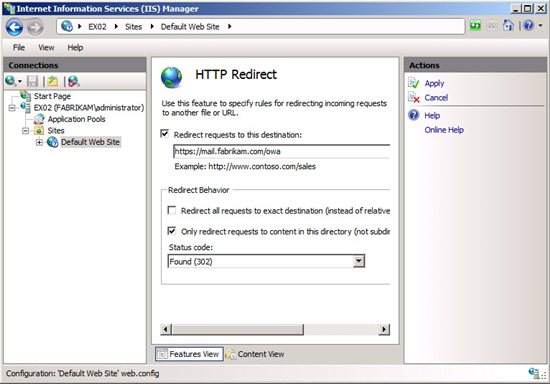Image resolution: width=550 pixels, height=384 pixels.
Task: Click the Cancel red-X icon
Action: click(x=414, y=97)
